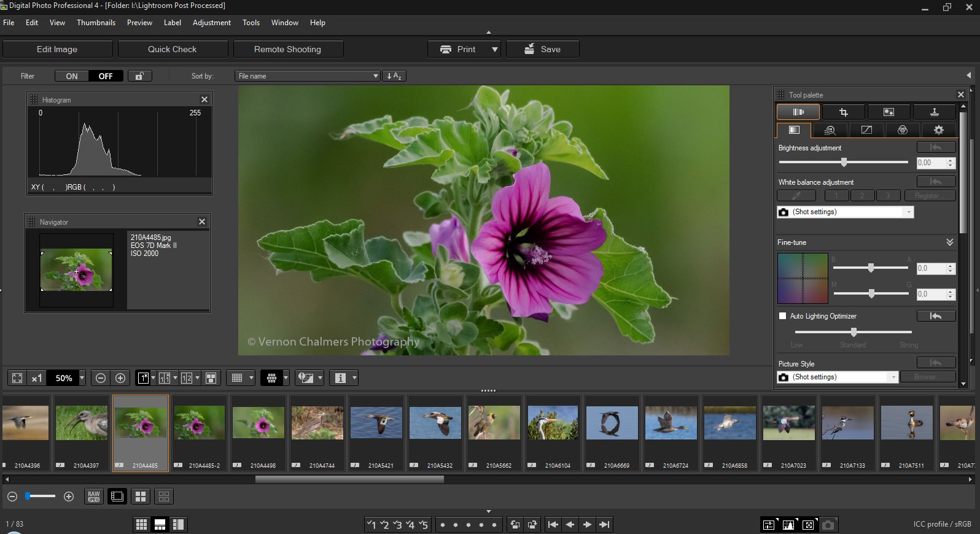Click the image information 'i' icon
This screenshot has width=980, height=534.
[x=340, y=378]
